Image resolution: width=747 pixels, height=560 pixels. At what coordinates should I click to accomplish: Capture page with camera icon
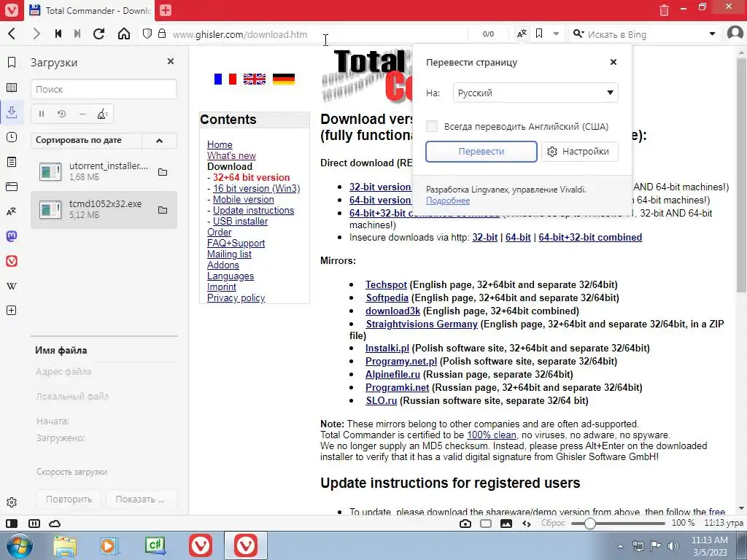[465, 524]
